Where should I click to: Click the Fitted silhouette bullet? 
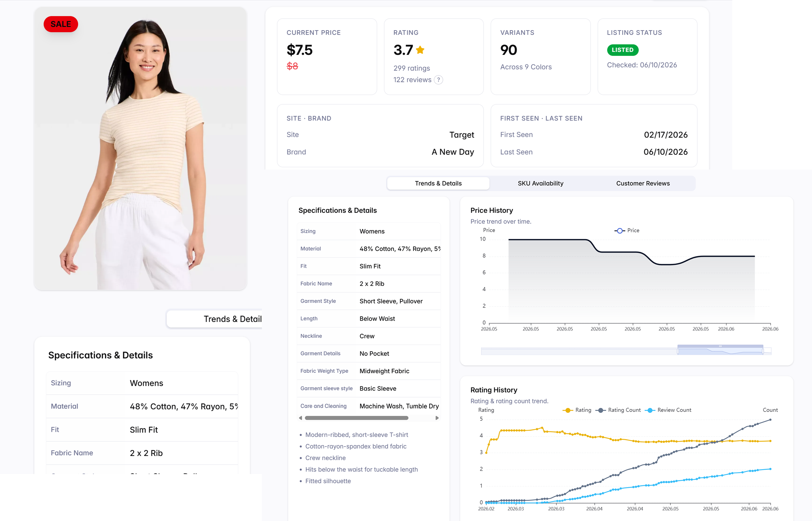point(328,481)
